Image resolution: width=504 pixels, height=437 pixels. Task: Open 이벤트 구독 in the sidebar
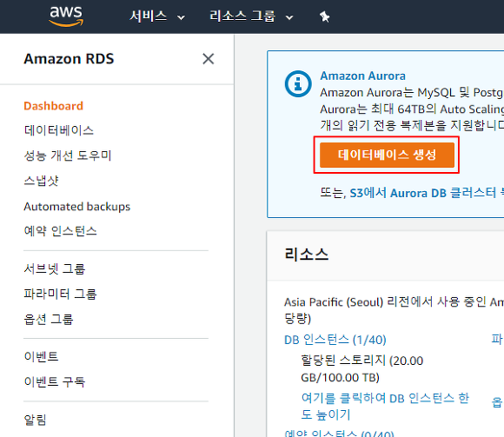coord(55,381)
